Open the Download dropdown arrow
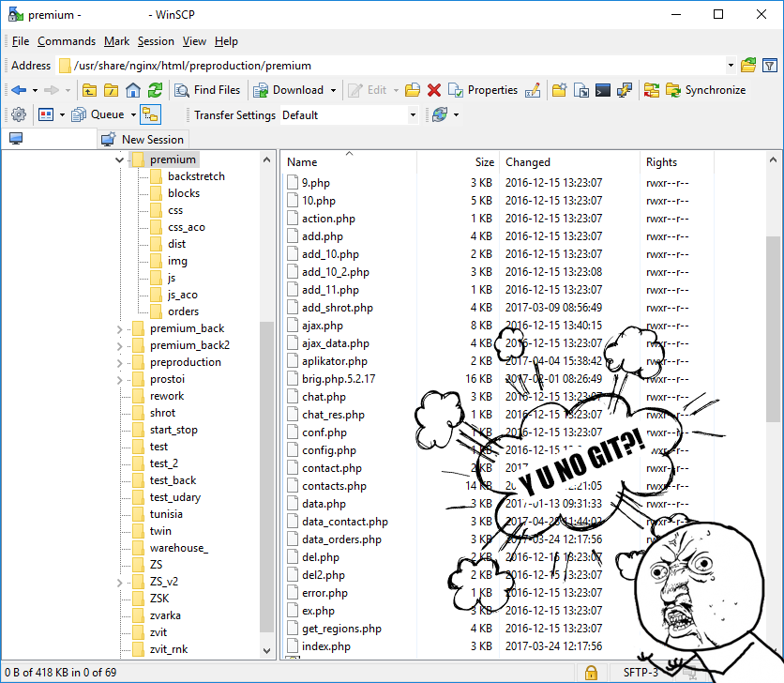 pos(333,90)
